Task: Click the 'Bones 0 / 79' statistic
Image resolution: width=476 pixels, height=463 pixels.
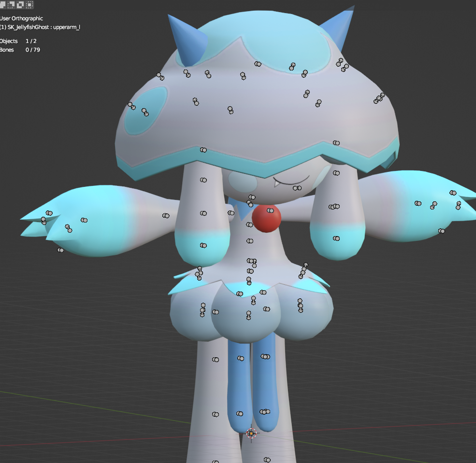Action: click(x=20, y=50)
